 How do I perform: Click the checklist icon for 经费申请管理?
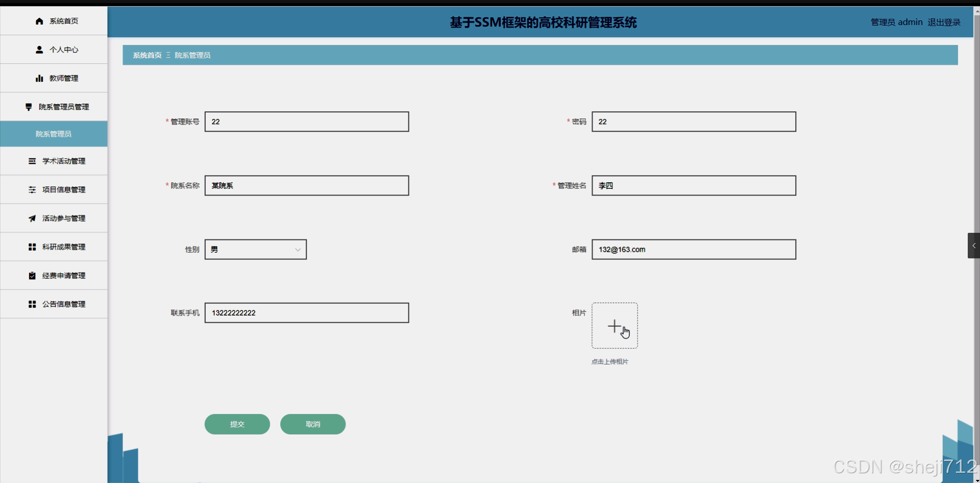[32, 275]
